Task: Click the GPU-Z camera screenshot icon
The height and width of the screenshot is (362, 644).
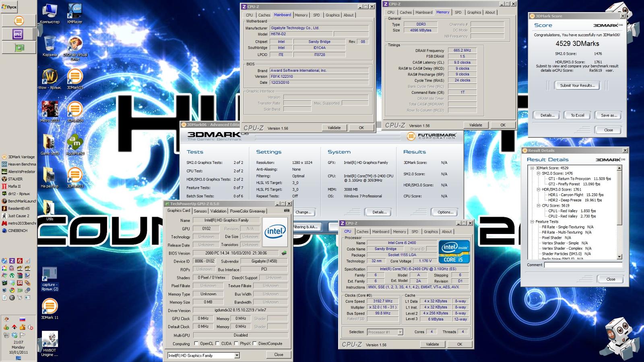Action: (x=287, y=211)
